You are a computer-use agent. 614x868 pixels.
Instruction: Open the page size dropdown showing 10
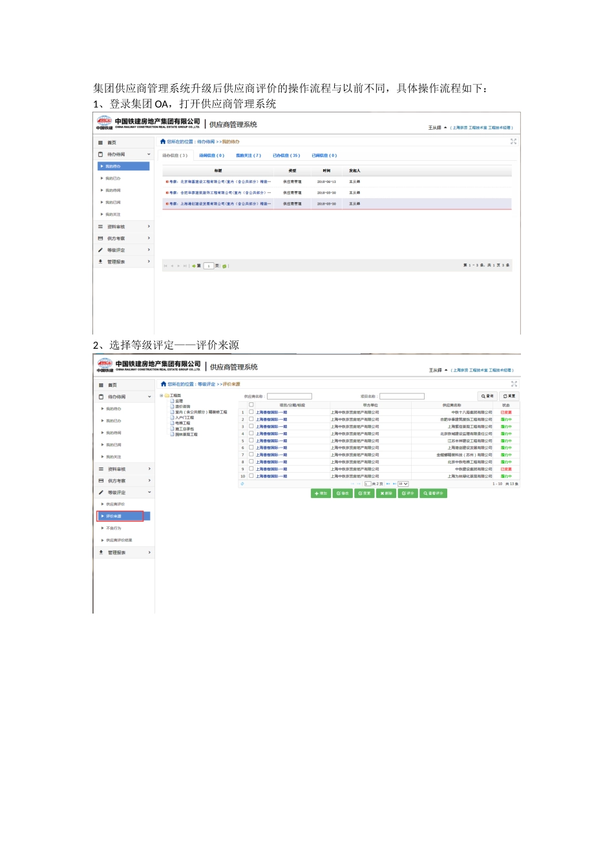click(x=403, y=484)
